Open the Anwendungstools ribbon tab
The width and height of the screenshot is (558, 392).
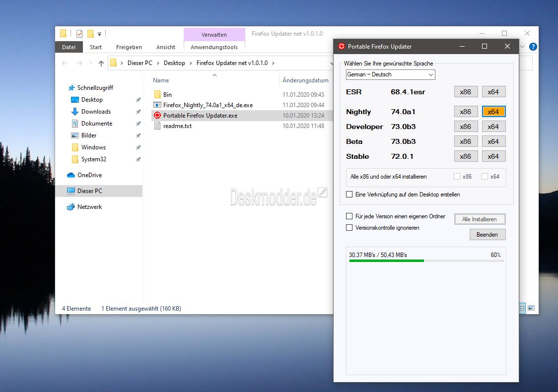click(214, 47)
